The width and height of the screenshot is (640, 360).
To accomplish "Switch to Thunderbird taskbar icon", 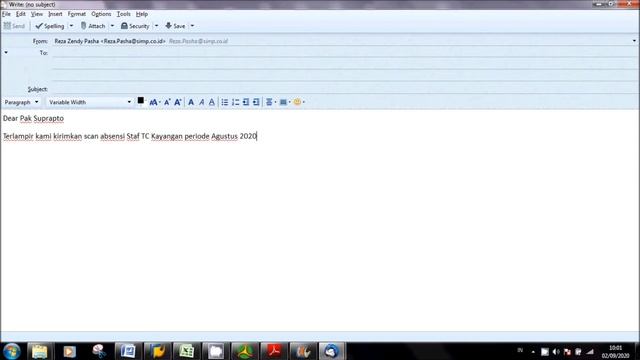I will point(331,351).
